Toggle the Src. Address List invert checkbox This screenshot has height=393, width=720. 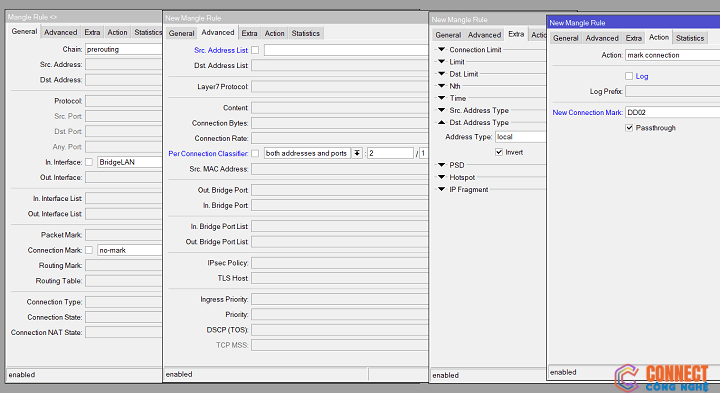(255, 50)
